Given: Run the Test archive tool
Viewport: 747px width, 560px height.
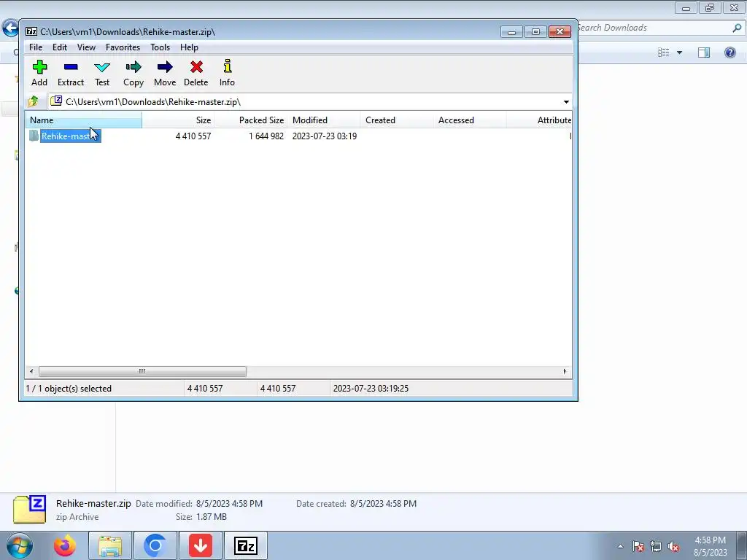Looking at the screenshot, I should pyautogui.click(x=102, y=73).
